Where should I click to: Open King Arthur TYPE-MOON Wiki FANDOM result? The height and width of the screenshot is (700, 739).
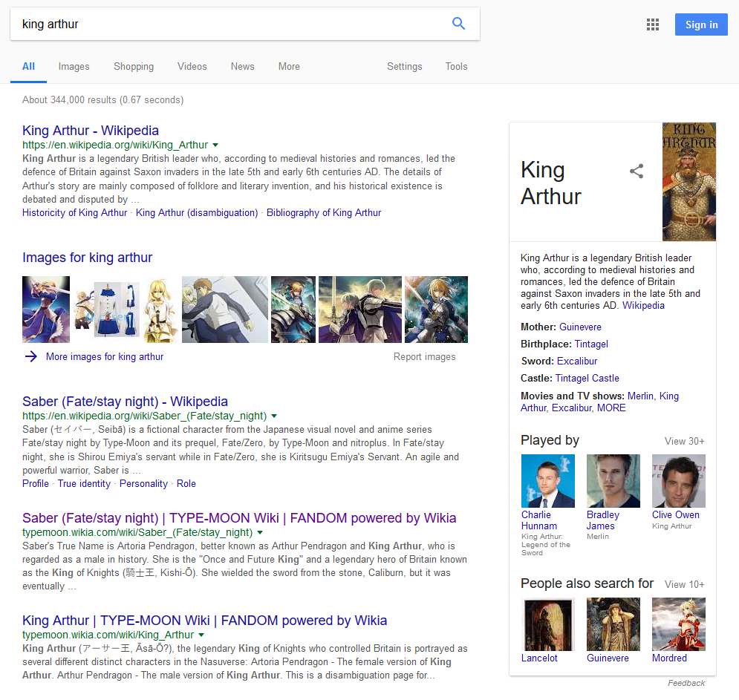point(204,621)
